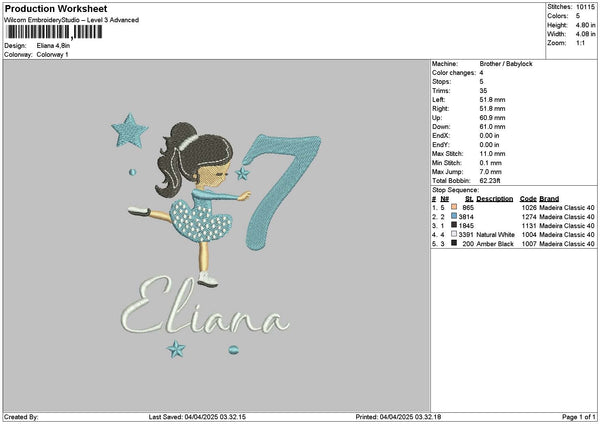
Task: Click the large blue number 7 in the design
Action: pos(282,191)
